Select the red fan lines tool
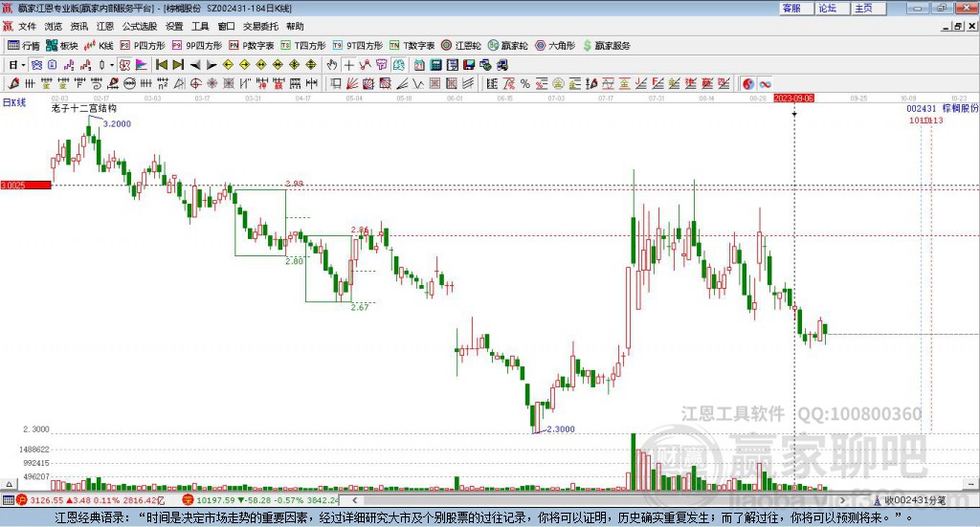The width and height of the screenshot is (980, 527). [352, 83]
